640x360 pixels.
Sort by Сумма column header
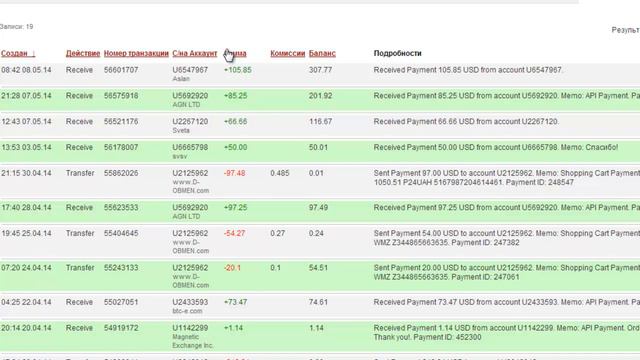pyautogui.click(x=235, y=53)
